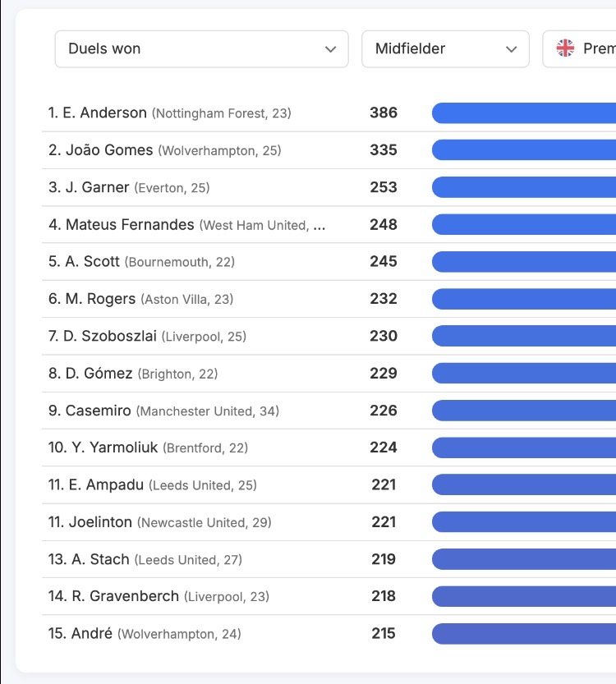Open João Gomes player link

coord(108,150)
